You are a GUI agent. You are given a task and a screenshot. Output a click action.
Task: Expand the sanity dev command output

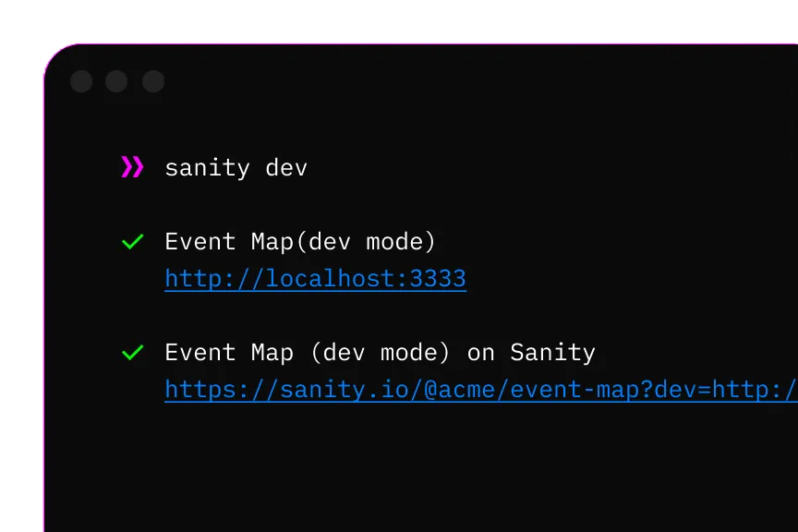click(x=236, y=167)
